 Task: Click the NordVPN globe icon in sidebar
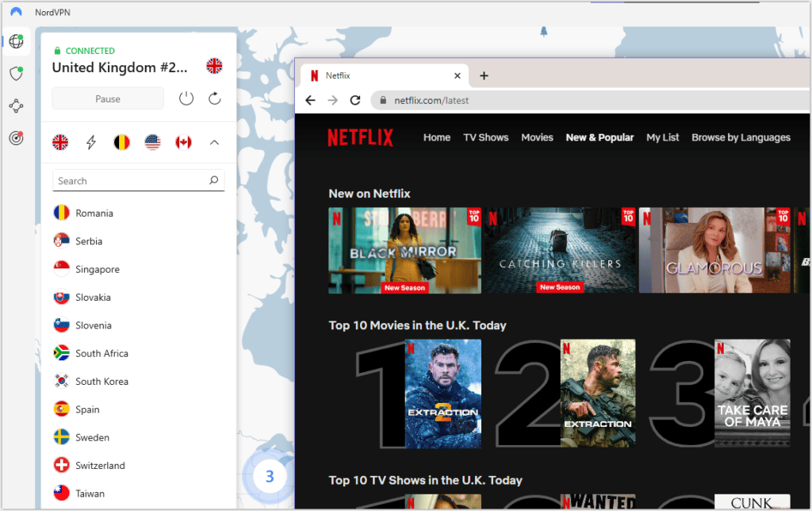tap(16, 42)
